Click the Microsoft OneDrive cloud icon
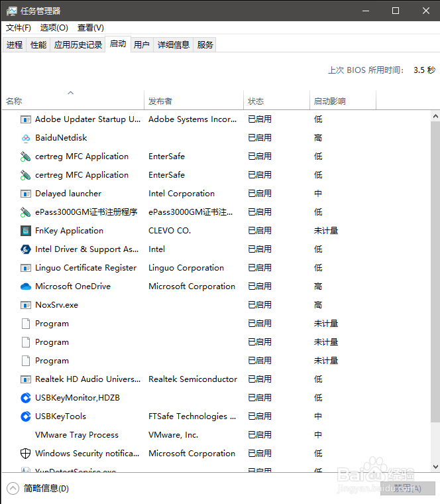This screenshot has height=504, width=440. tap(26, 286)
